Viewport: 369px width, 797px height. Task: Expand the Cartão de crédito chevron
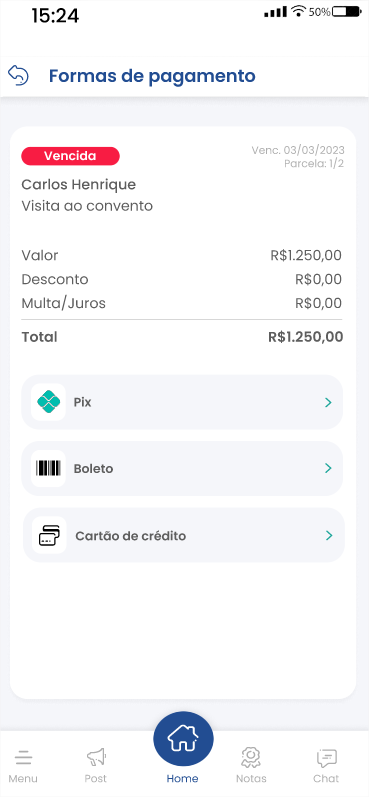tap(329, 535)
